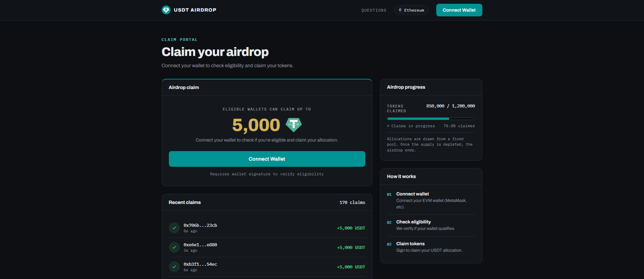The width and height of the screenshot is (644, 279).
Task: Click the 170 claims counter
Action: (x=352, y=203)
